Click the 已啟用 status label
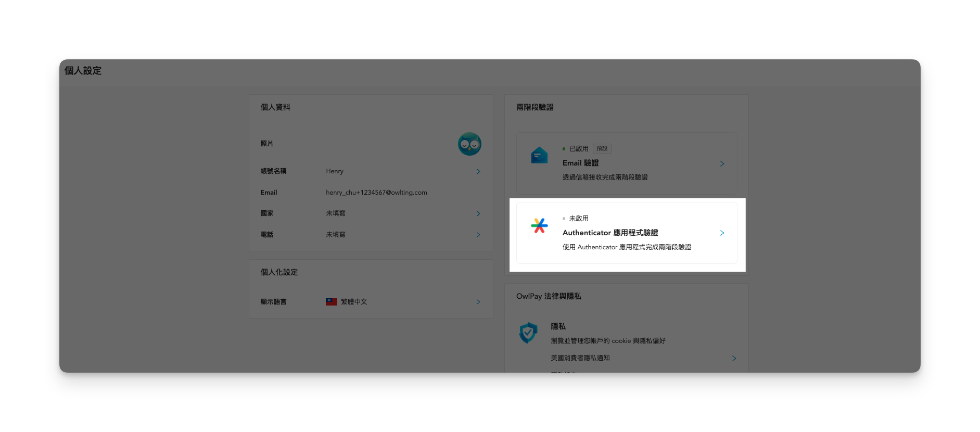This screenshot has height=432, width=980. point(579,149)
